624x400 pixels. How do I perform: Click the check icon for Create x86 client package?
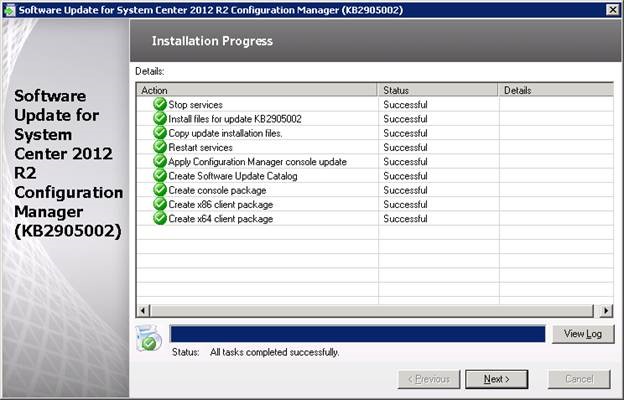click(160, 204)
